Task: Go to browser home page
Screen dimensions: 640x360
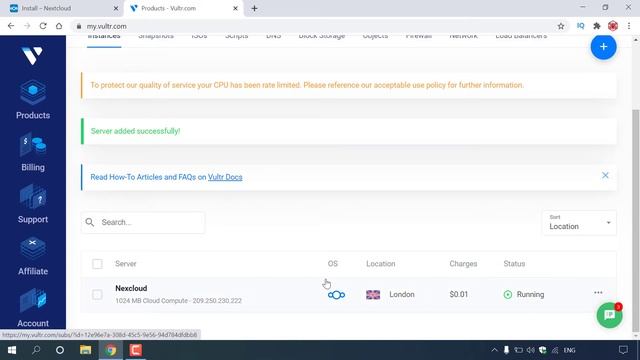Action: [x=59, y=26]
